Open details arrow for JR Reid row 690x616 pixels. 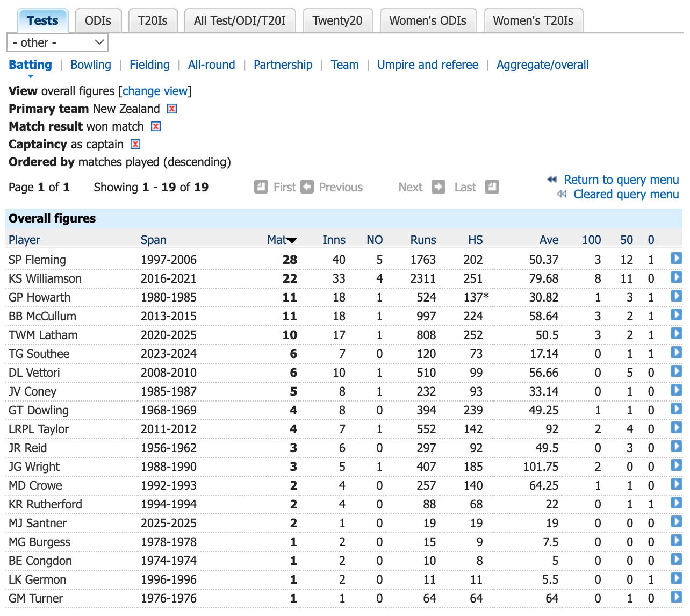pos(677,447)
